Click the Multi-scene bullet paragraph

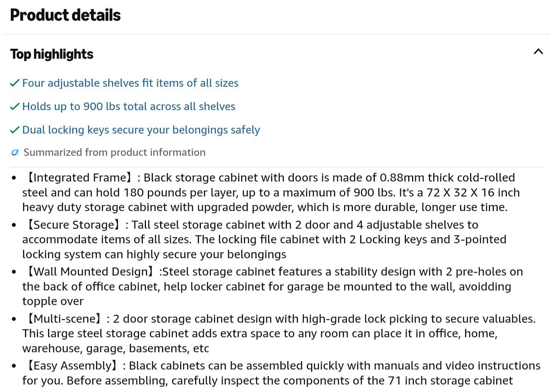(x=279, y=333)
